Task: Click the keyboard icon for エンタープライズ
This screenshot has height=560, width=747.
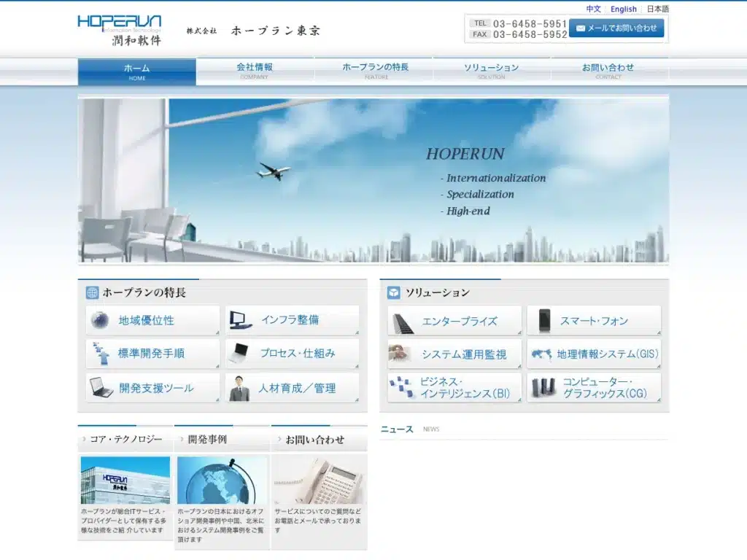Action: click(x=403, y=323)
